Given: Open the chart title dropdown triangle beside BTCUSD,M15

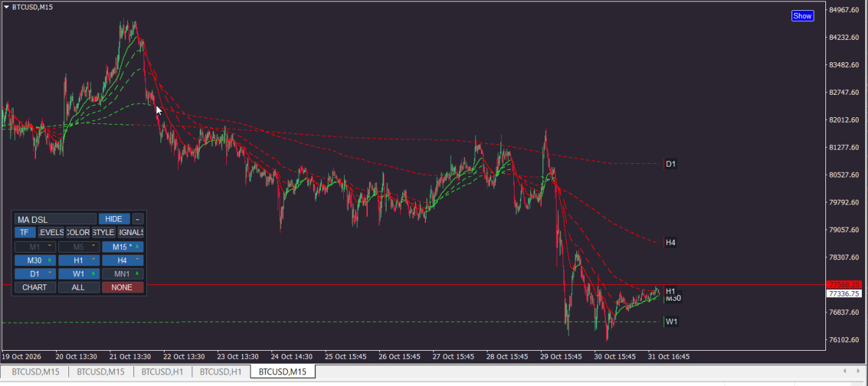Looking at the screenshot, I should pos(7,7).
